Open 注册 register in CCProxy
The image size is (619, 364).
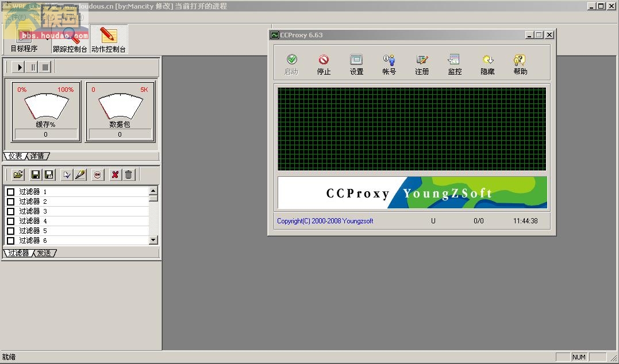click(422, 64)
